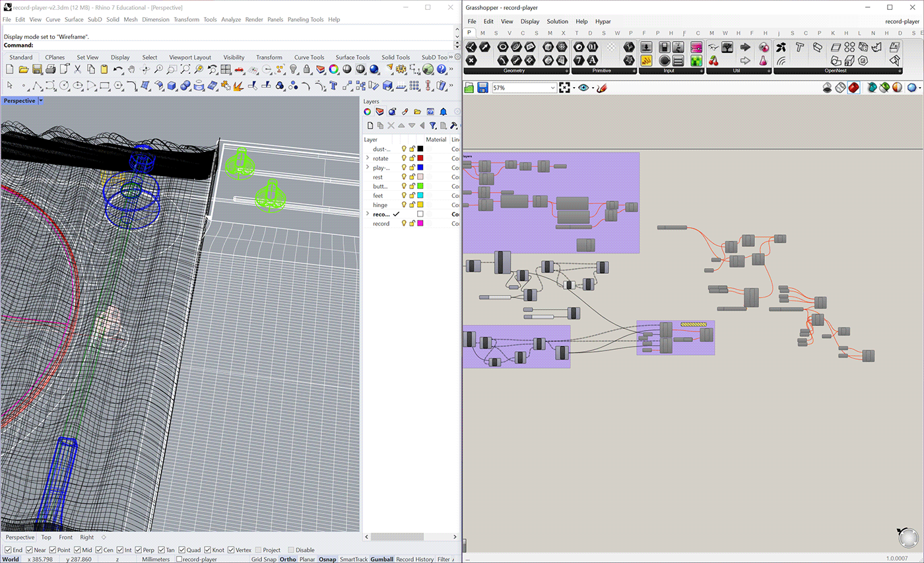The height and width of the screenshot is (563, 924).
Task: Click the filter funnel icon in Layers panel
Action: click(432, 125)
